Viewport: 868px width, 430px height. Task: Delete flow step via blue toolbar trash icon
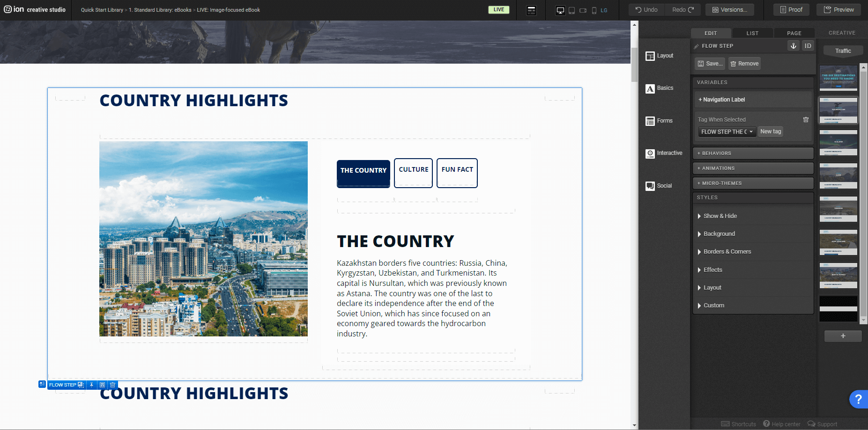(x=112, y=385)
